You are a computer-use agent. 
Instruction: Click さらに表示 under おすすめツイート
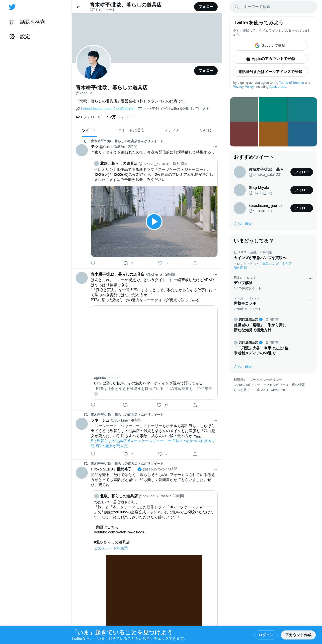pos(243,224)
